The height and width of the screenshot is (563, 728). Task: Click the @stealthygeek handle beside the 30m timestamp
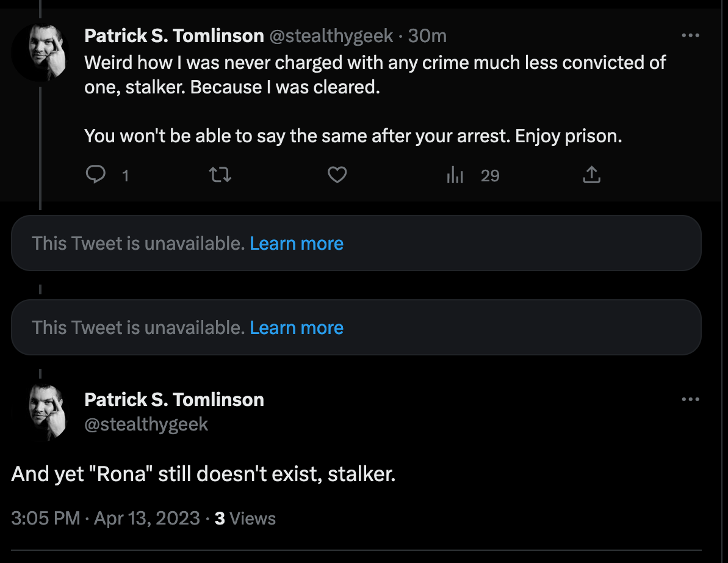331,36
